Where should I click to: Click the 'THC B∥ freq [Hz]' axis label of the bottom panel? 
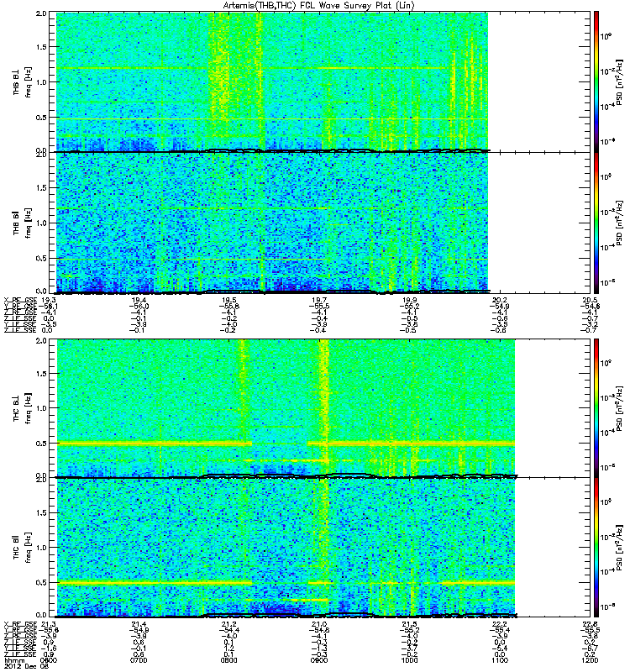click(23, 548)
